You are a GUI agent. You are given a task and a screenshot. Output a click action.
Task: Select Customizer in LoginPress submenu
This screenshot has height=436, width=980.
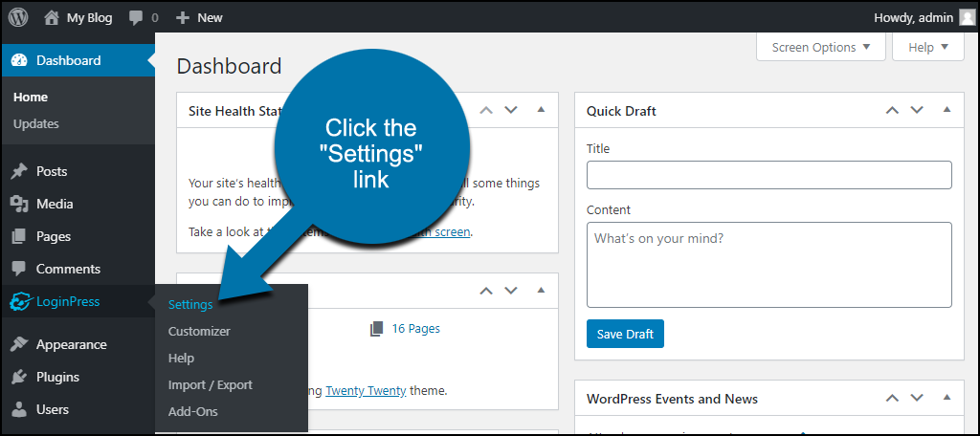click(x=199, y=331)
